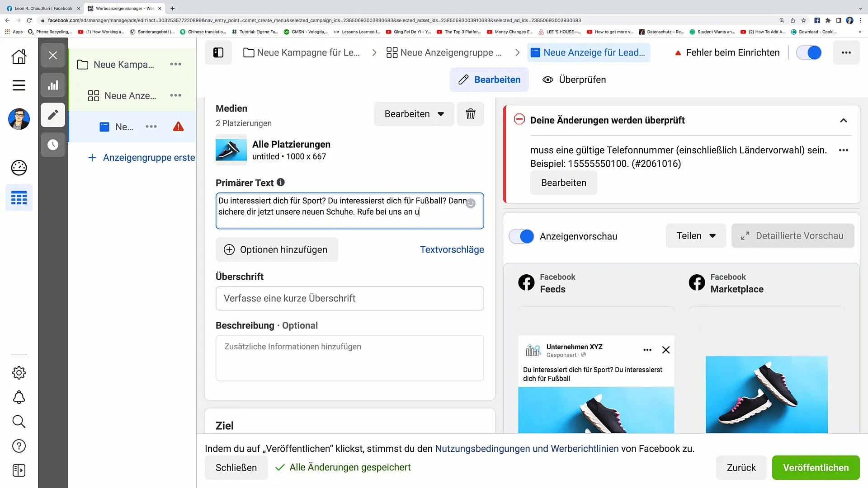This screenshot has width=868, height=488.
Task: Open the three-dot menu for Neue Anzeigengruppe
Action: (x=175, y=95)
